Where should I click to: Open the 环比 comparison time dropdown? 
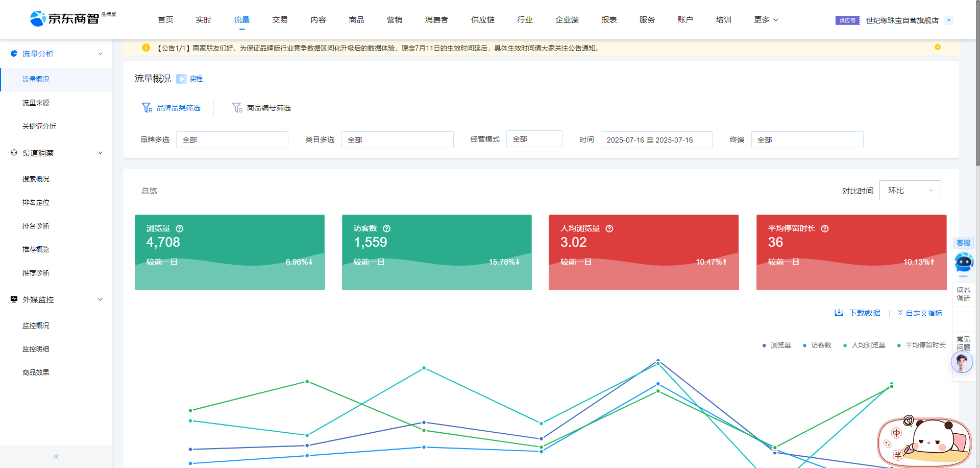910,191
